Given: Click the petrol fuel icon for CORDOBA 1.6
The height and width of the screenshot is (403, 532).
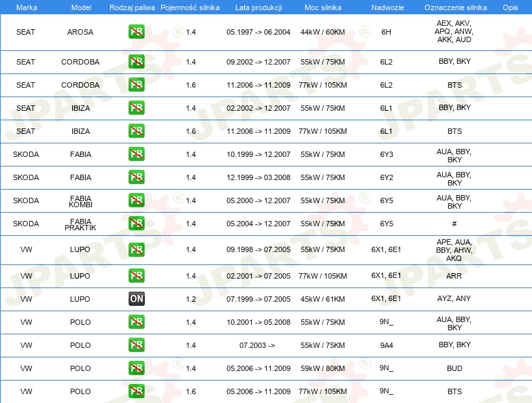Looking at the screenshot, I should pyautogui.click(x=136, y=85).
